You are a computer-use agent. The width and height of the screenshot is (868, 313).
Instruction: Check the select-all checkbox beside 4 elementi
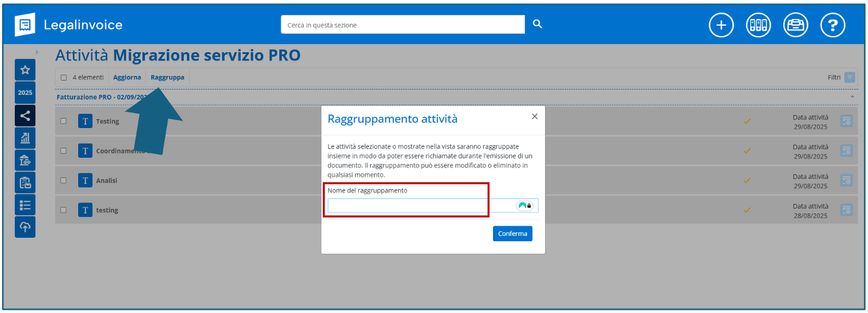tap(64, 77)
